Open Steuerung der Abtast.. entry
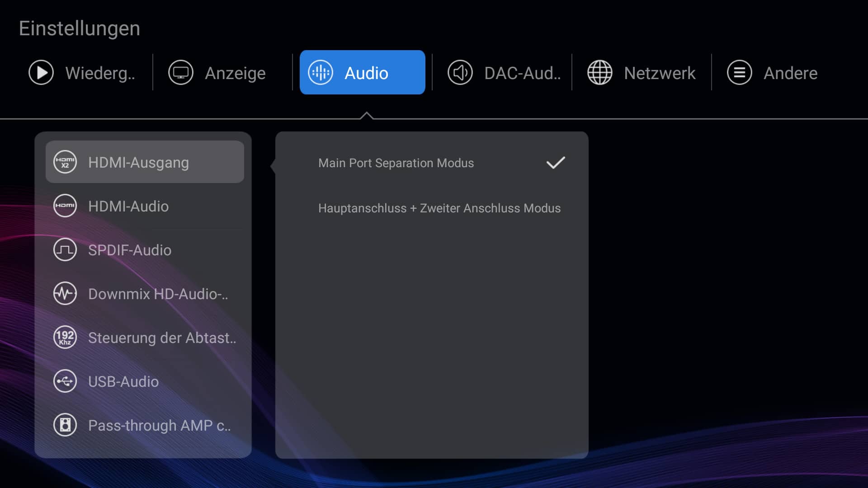The height and width of the screenshot is (488, 868). [x=162, y=338]
